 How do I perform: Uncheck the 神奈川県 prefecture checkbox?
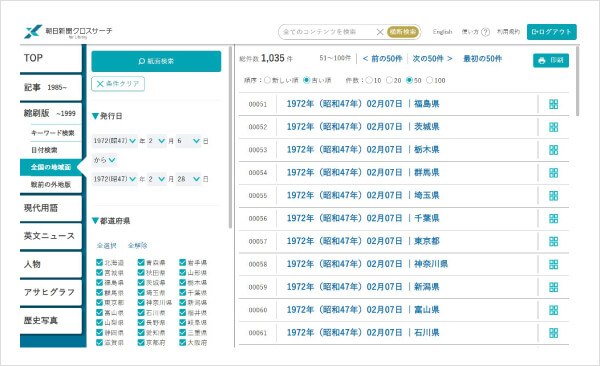(141, 302)
